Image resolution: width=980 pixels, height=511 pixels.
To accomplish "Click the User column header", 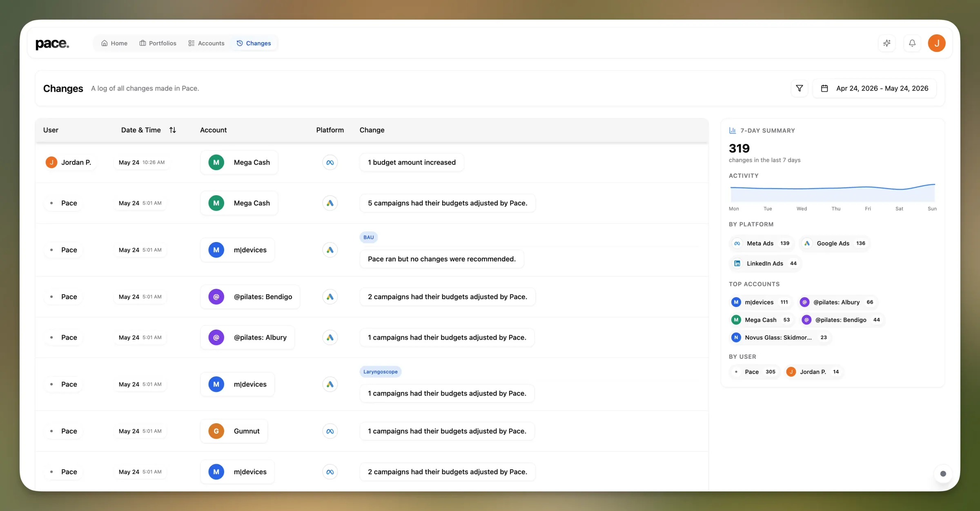I will pyautogui.click(x=51, y=130).
